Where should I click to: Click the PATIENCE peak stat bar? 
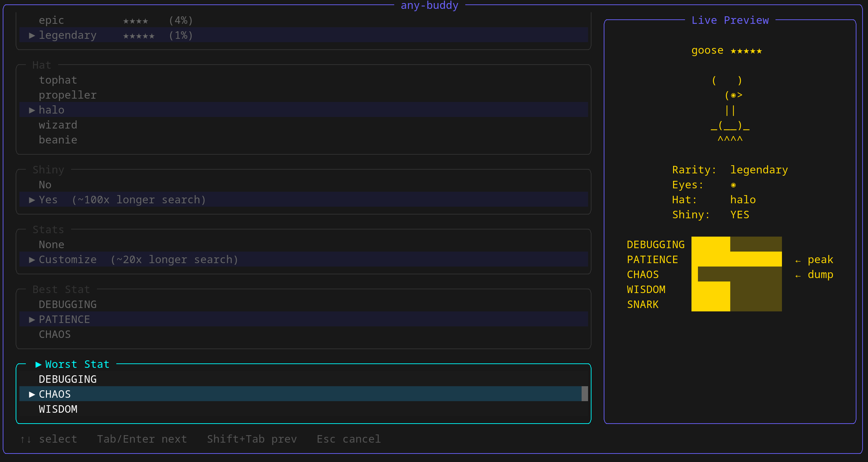(736, 259)
